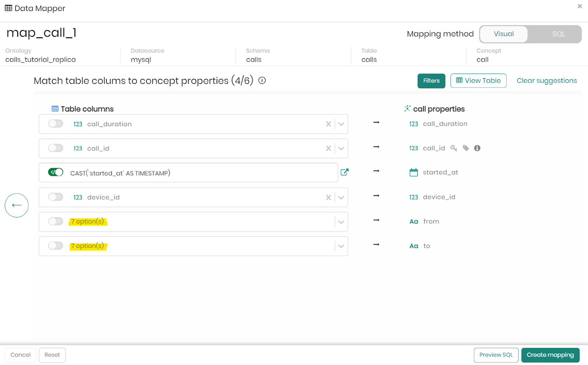Image resolution: width=588 pixels, height=365 pixels.
Task: Switch mapping method to SQL
Action: (x=558, y=34)
